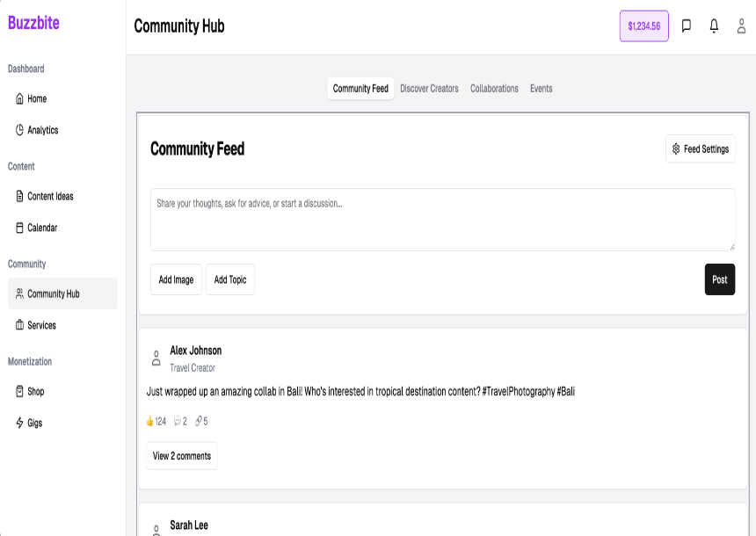Open Analytics from the sidebar
Screen dimensions: 756x536
[42, 130]
